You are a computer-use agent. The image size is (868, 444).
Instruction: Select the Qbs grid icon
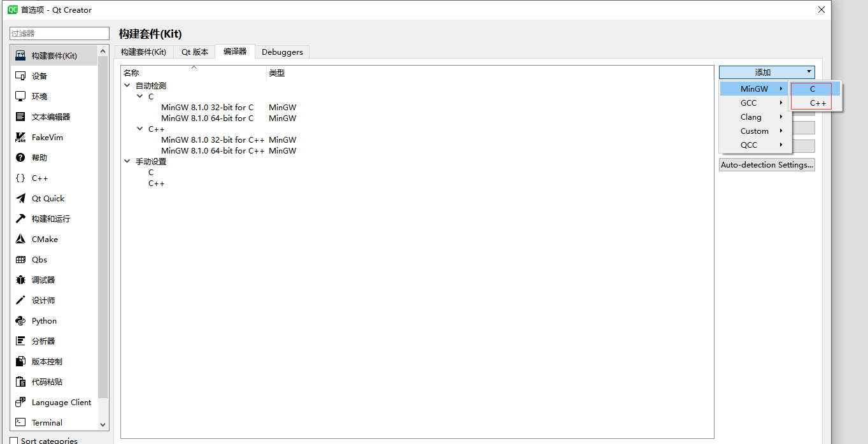tap(20, 259)
